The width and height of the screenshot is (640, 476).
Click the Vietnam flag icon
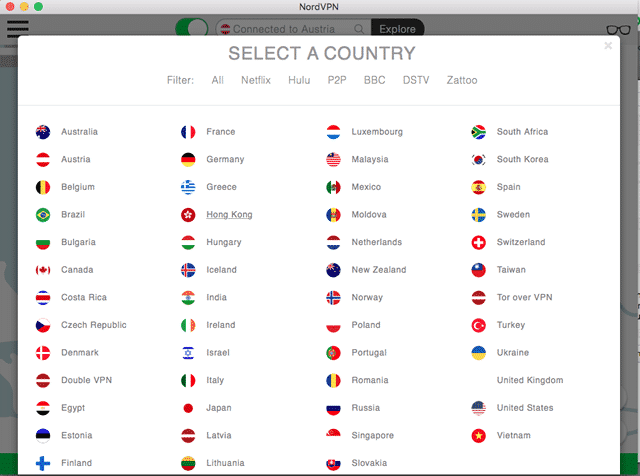tap(478, 436)
